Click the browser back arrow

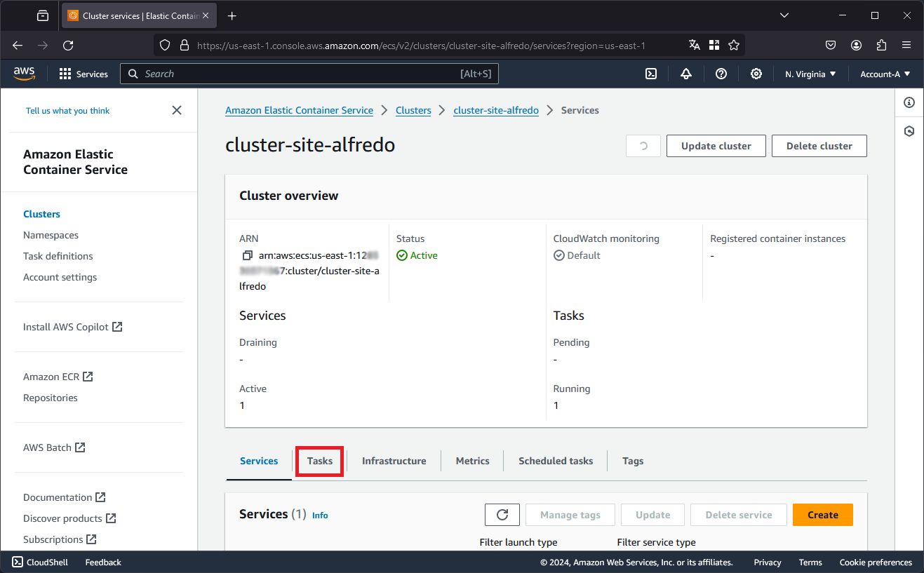coord(18,45)
